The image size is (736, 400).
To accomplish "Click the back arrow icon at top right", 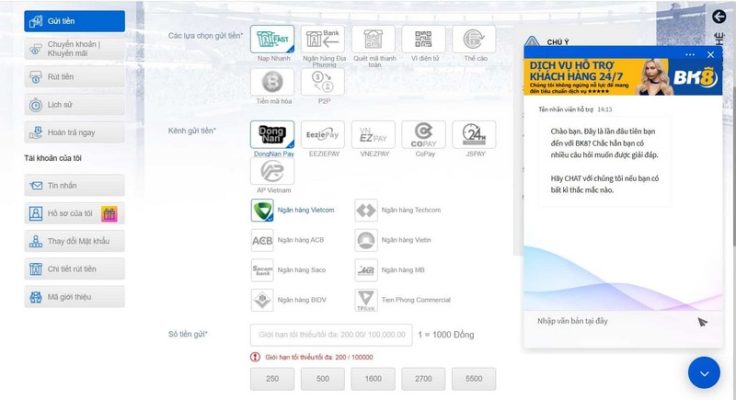I will pyautogui.click(x=719, y=17).
